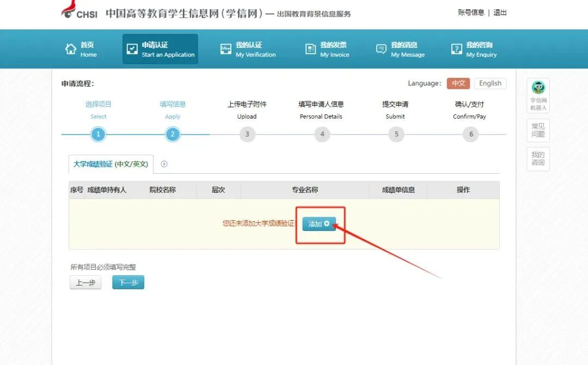Image resolution: width=588 pixels, height=365 pixels.
Task: Click the 成绩单持有人 column header
Action: (107, 190)
